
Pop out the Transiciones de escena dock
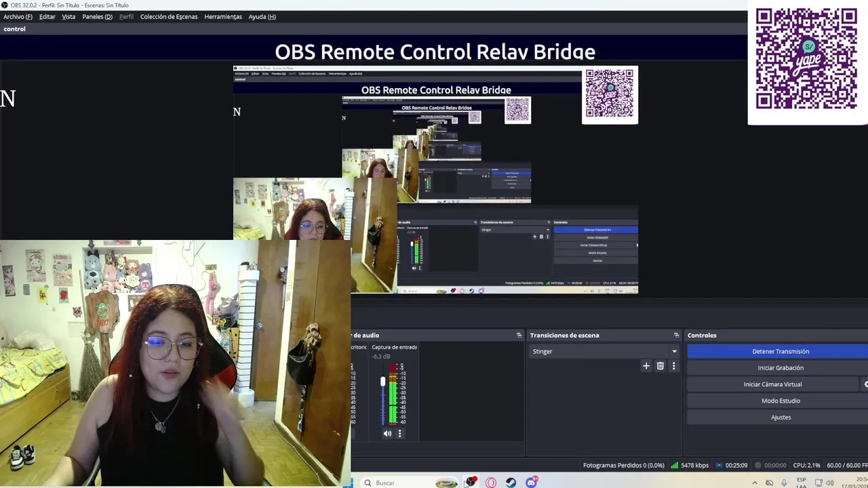tap(676, 335)
